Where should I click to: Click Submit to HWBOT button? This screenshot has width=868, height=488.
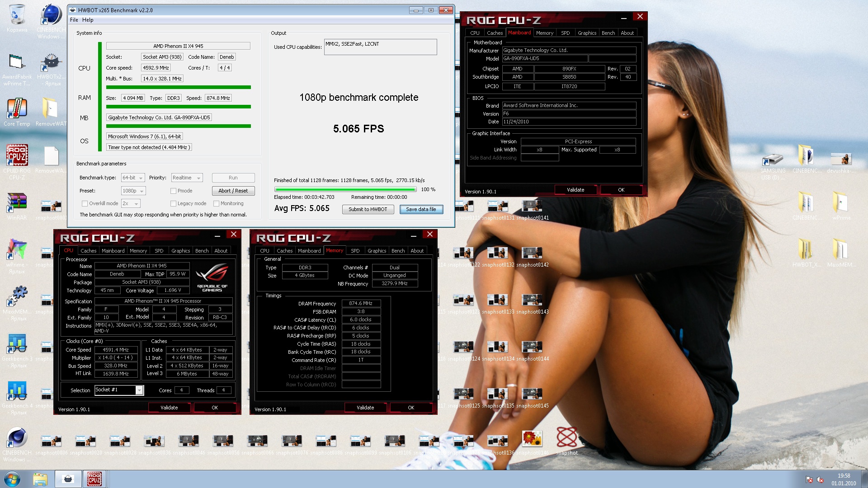(368, 210)
